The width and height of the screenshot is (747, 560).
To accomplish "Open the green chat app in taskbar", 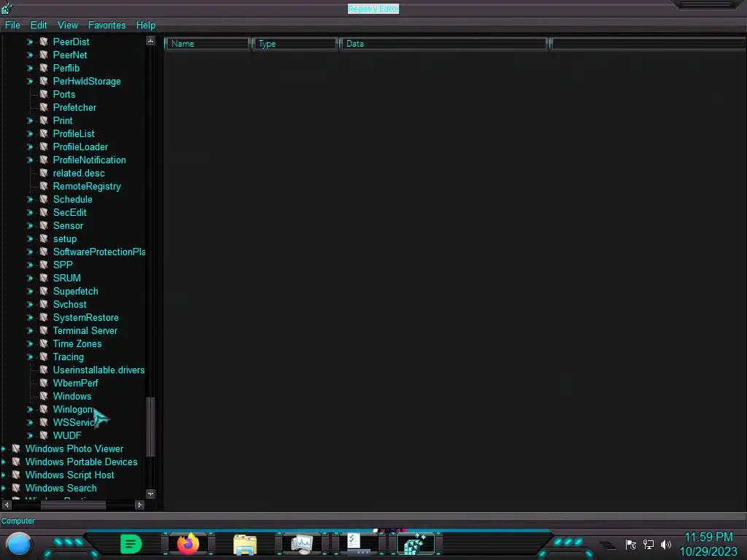I will click(x=131, y=544).
